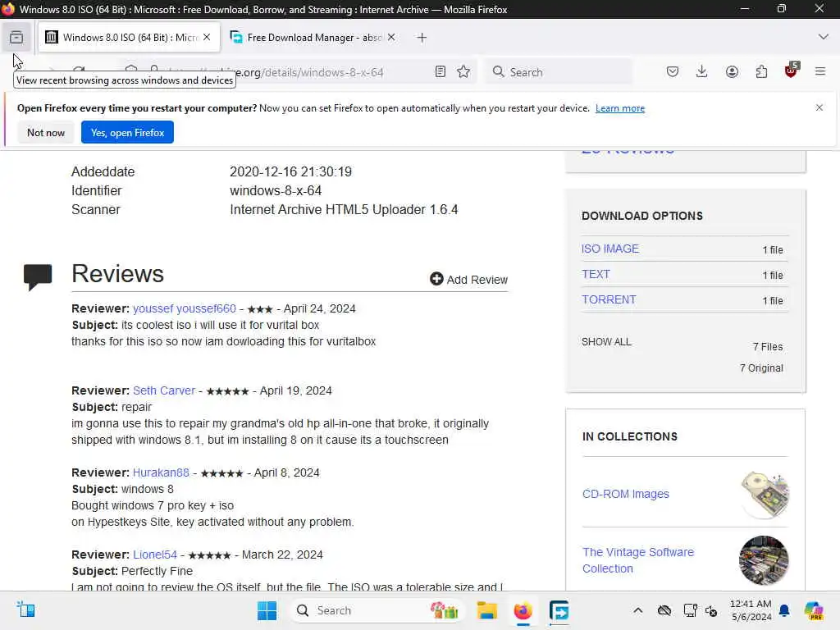Open File Explorer from the taskbar
The width and height of the screenshot is (840, 630).
tap(487, 610)
